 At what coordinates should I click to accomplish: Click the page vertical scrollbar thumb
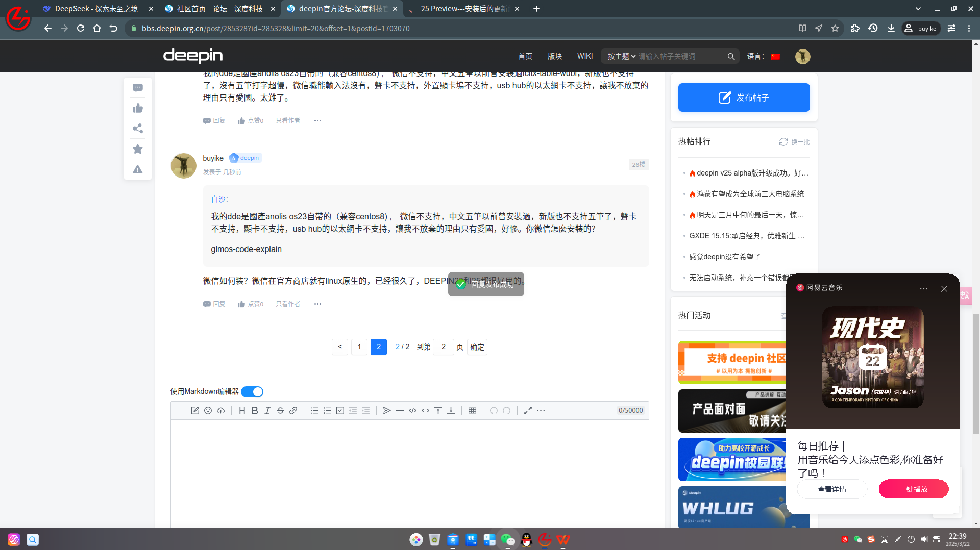tap(976, 373)
